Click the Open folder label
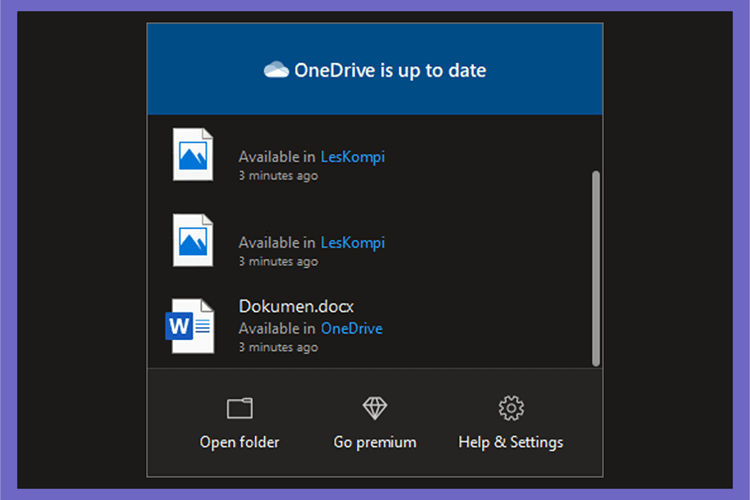Image resolution: width=750 pixels, height=500 pixels. (x=240, y=442)
